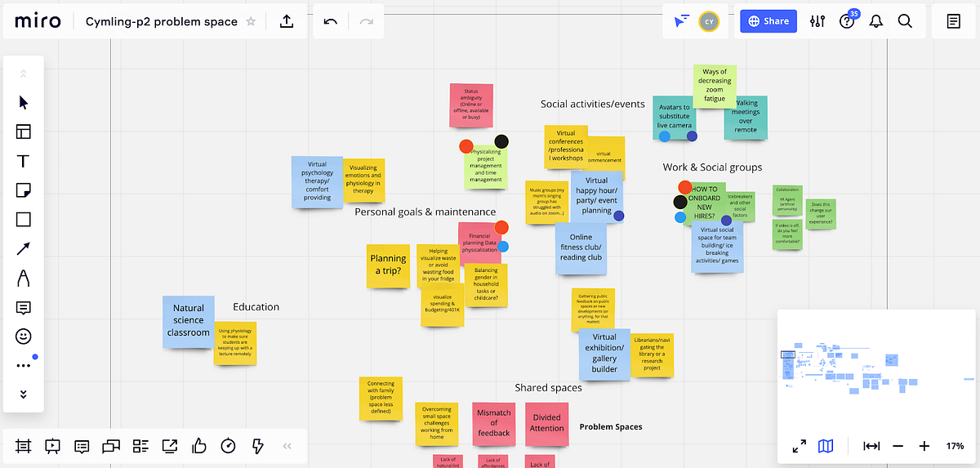Select the Online fitness club/reading club sticky
The height and width of the screenshot is (468, 980).
coord(581,247)
